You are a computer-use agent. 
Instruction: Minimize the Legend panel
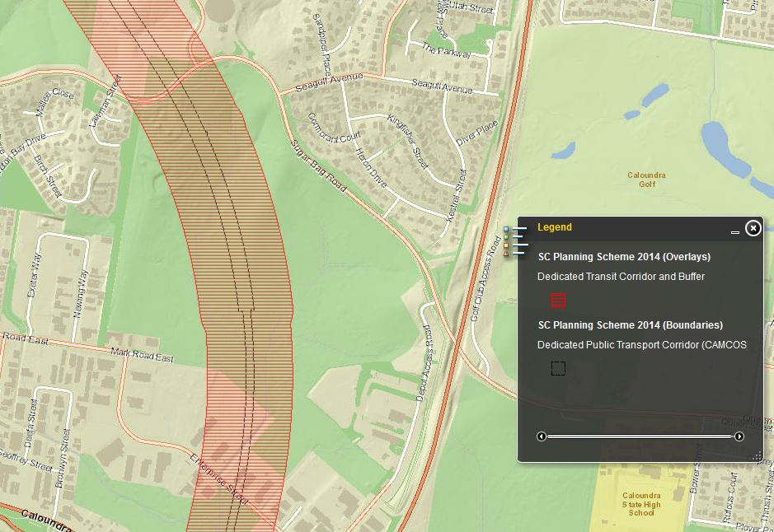click(735, 233)
